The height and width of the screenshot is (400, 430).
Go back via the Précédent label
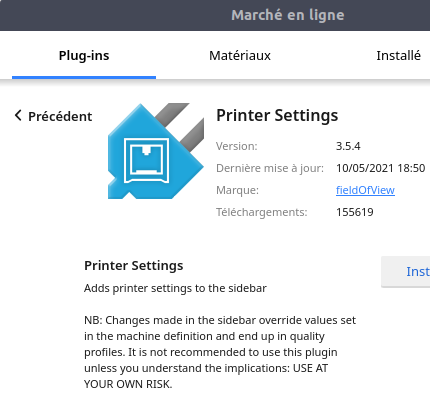click(x=60, y=117)
